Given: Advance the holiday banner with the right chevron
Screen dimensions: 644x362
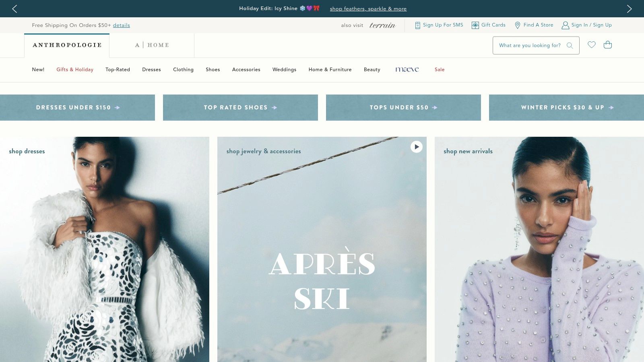Looking at the screenshot, I should (629, 8).
